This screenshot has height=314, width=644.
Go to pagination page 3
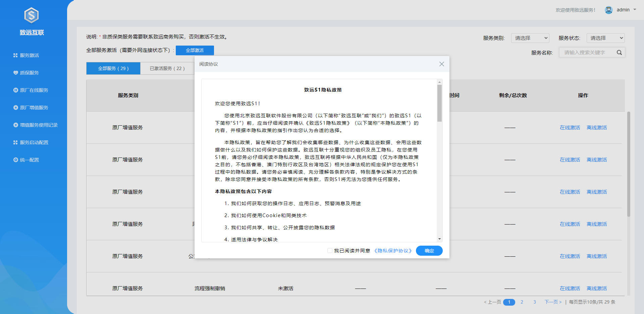click(535, 302)
